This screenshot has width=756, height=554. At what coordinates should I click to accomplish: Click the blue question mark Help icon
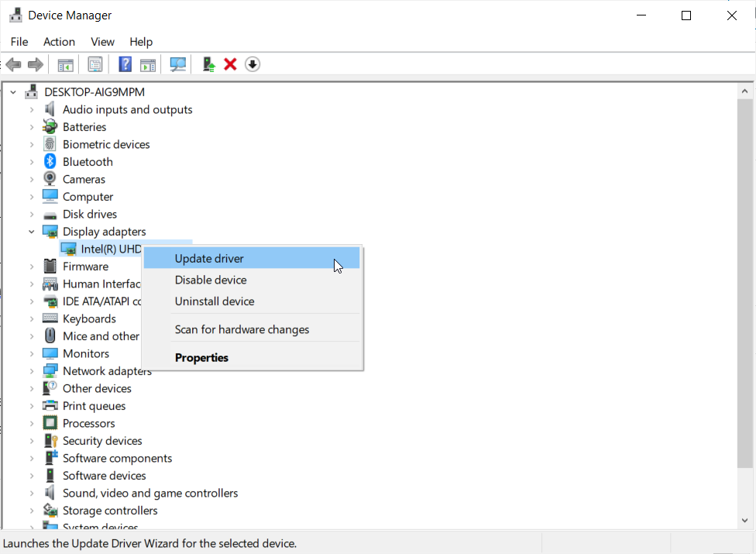[125, 64]
